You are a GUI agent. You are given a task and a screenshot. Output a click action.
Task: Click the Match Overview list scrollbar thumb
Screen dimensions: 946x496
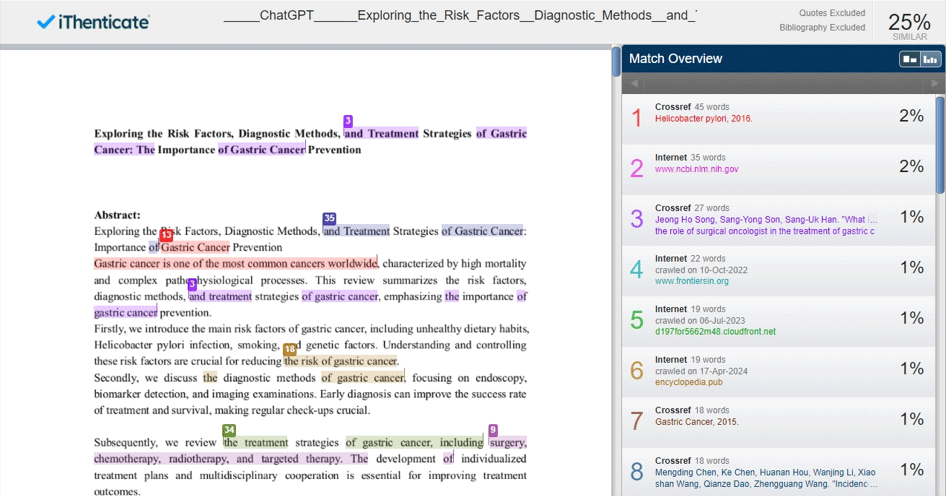pos(941,145)
